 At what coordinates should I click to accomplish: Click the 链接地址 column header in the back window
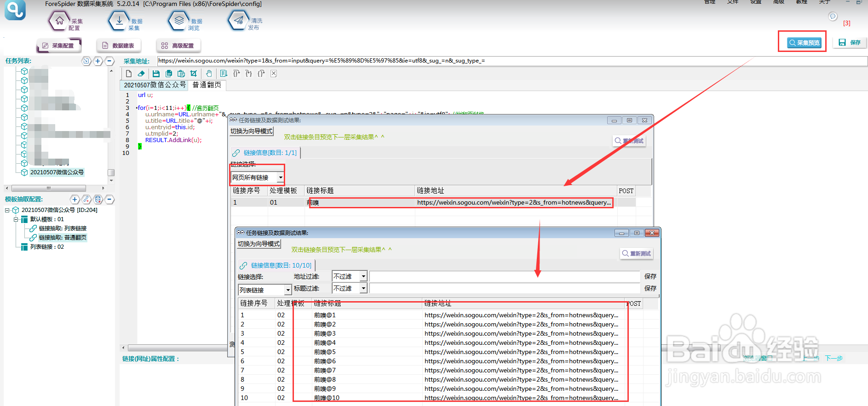pyautogui.click(x=516, y=191)
